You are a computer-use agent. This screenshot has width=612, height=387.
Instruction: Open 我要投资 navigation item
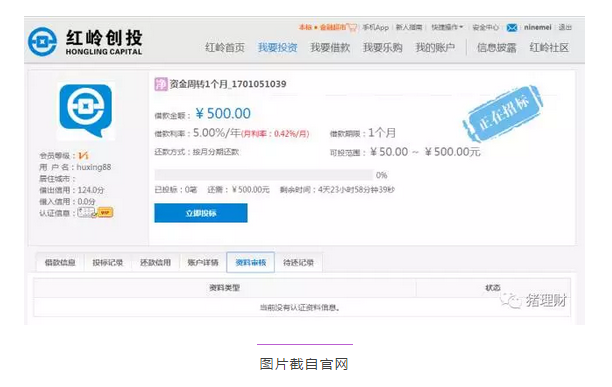[x=278, y=48]
